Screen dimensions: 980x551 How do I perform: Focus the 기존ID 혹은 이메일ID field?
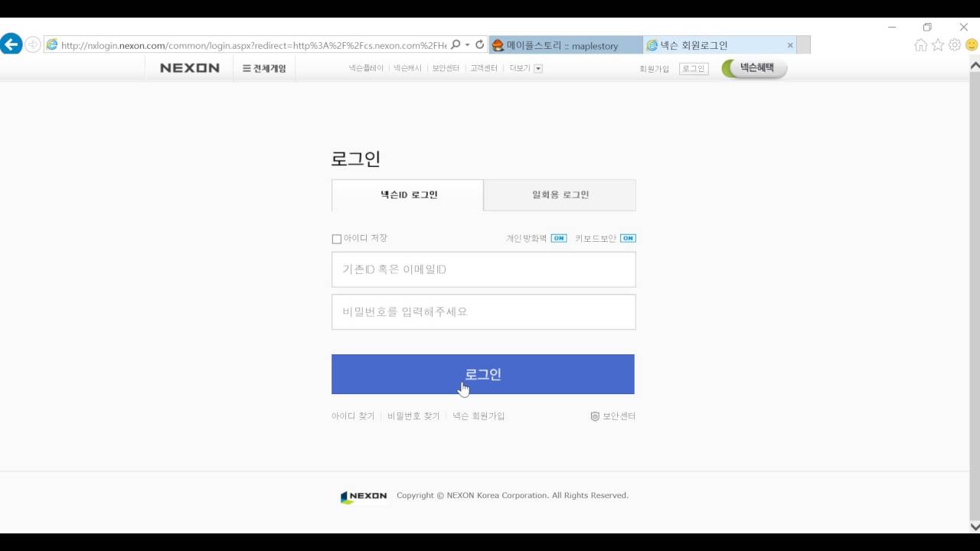click(484, 269)
